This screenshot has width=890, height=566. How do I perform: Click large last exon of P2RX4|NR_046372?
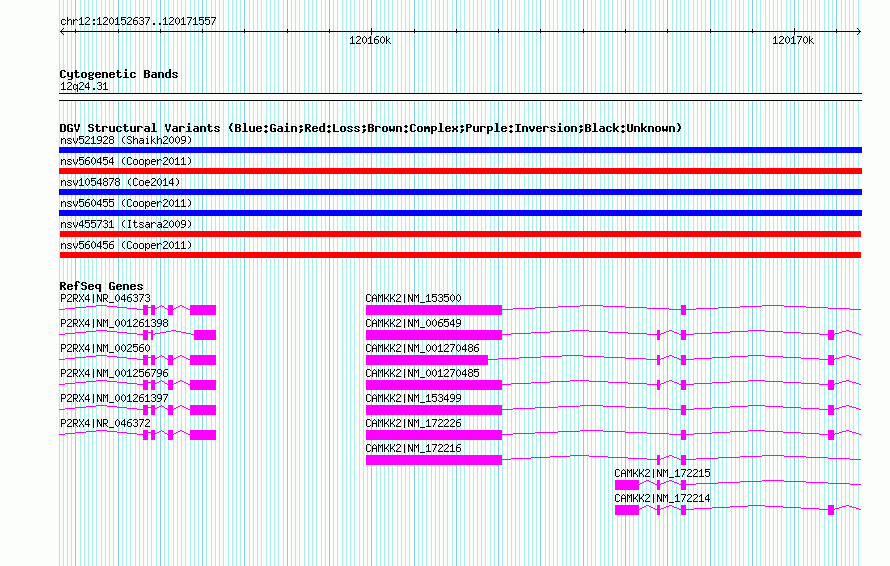(x=203, y=435)
